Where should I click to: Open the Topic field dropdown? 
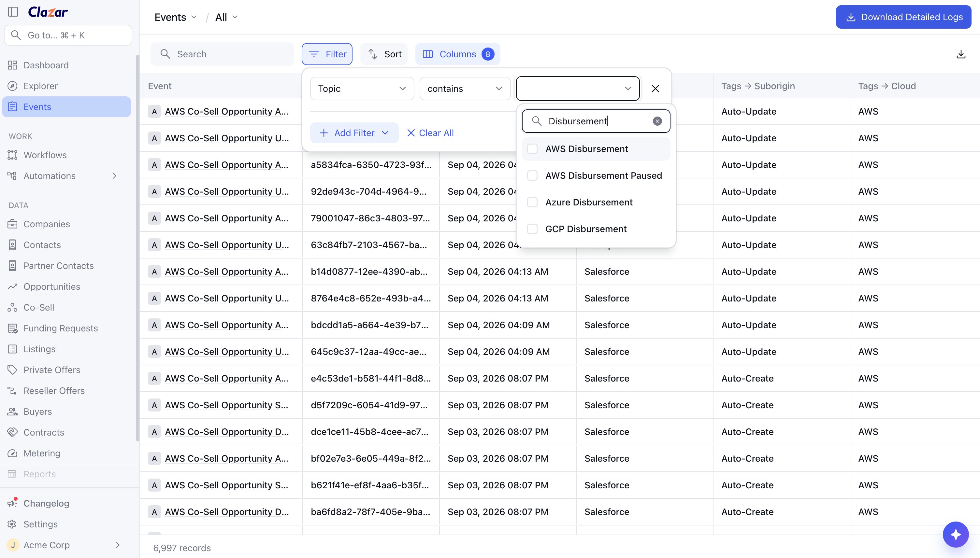coord(362,89)
